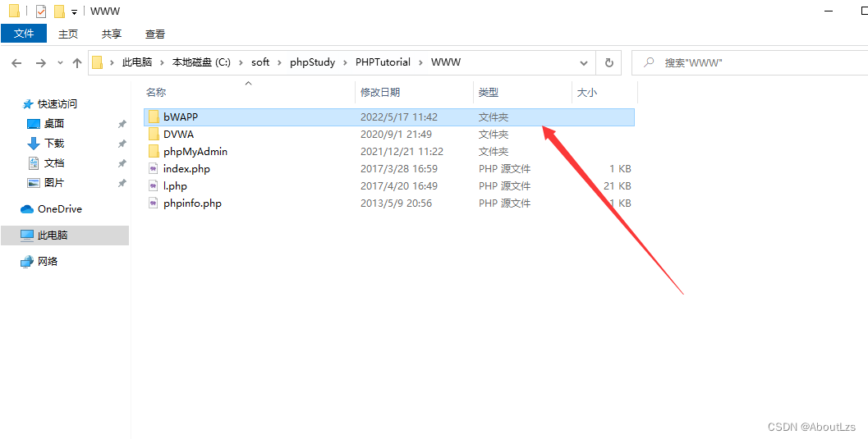Viewport: 868px width, 439px height.
Task: Click 此电脑 in the address path
Action: (x=137, y=62)
